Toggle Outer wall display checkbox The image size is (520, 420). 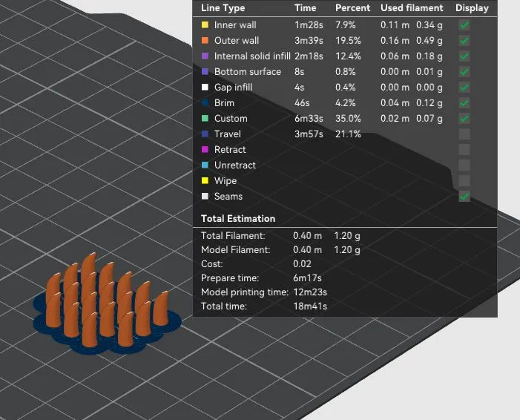tap(464, 41)
